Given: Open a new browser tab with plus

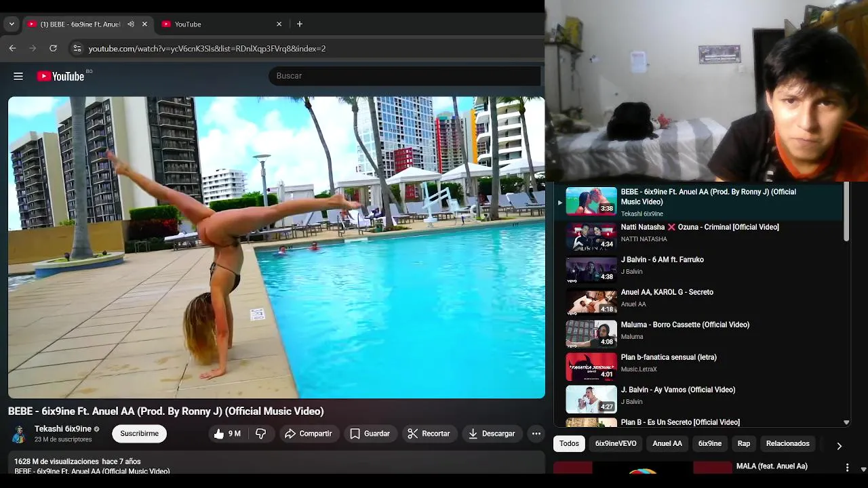Looking at the screenshot, I should point(300,24).
